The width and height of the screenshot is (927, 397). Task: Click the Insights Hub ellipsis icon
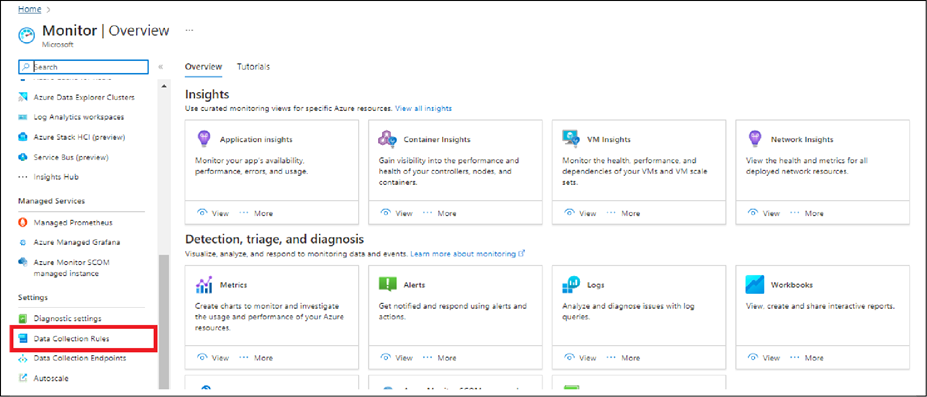click(23, 177)
